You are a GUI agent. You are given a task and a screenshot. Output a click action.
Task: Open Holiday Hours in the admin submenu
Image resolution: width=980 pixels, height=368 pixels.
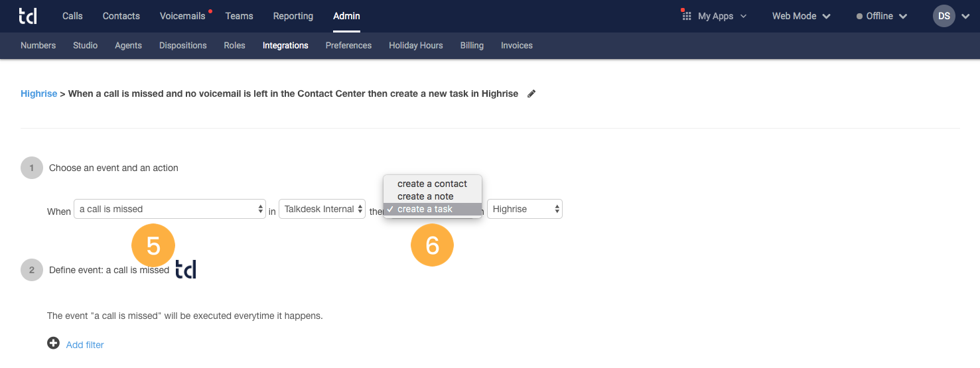(416, 46)
